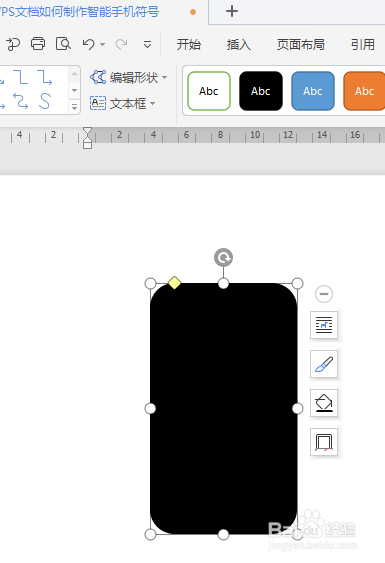Click the format painter icon left of print
385x563 pixels.
[x=13, y=44]
